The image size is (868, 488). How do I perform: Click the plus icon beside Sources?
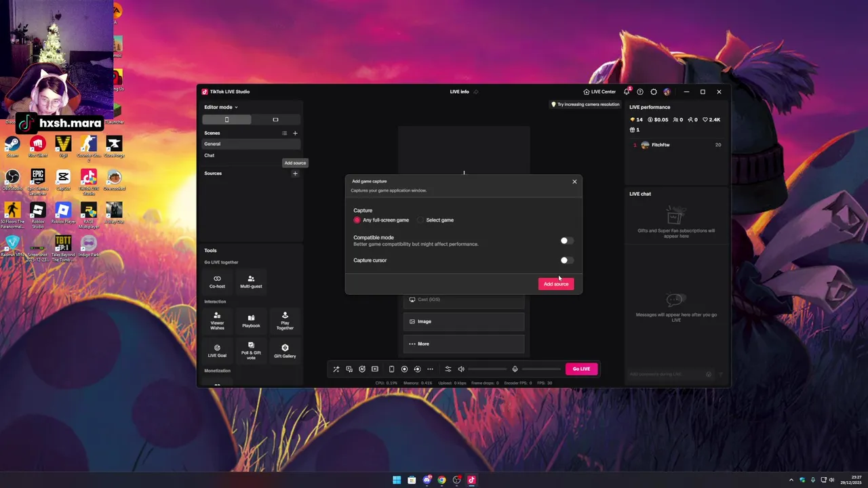(295, 174)
